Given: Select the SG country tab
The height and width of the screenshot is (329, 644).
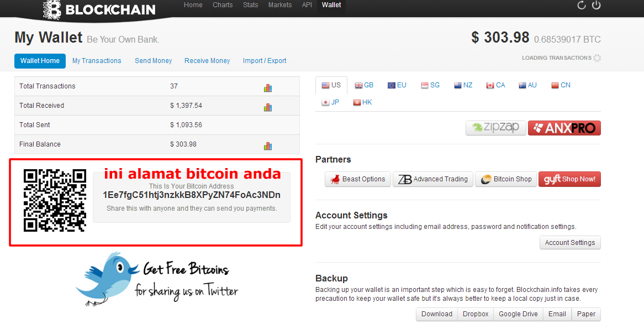Looking at the screenshot, I should 430,85.
